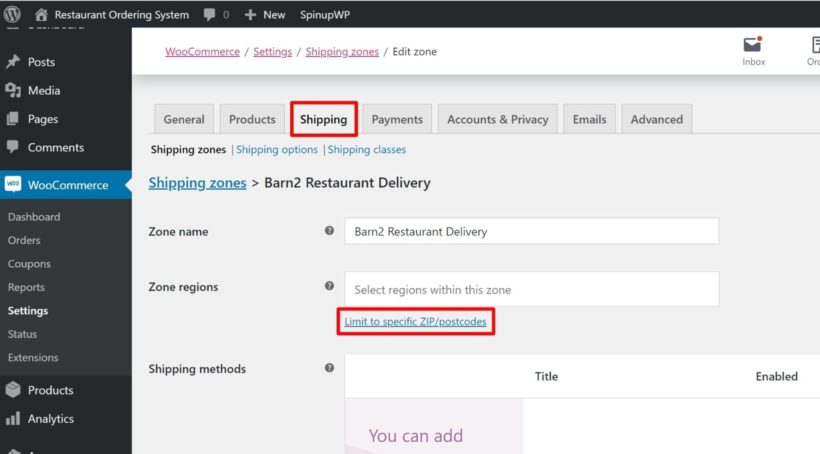Show help tooltip for Shipping methods
820x454 pixels.
coord(329,368)
